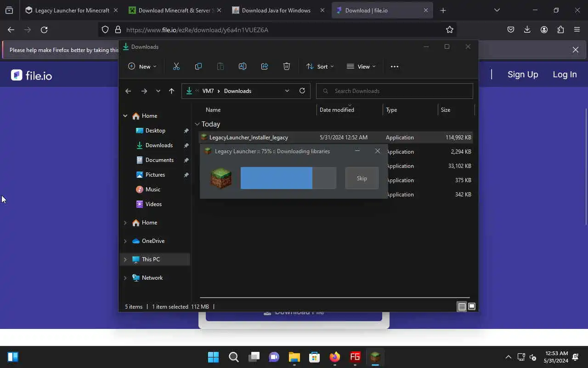Screen dimensions: 588x368
Task: Click the Share icon in Explorer toolbar
Action: tap(265, 66)
